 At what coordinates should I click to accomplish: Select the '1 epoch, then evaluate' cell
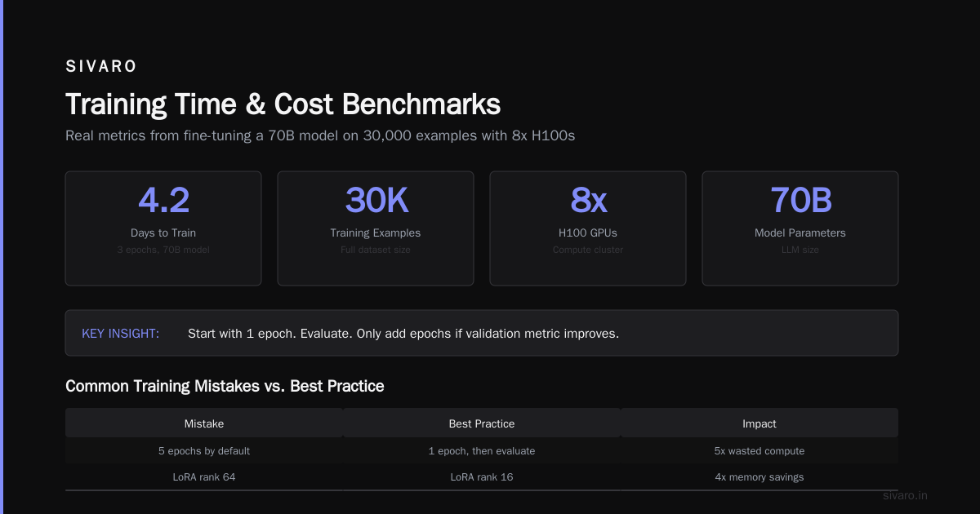click(482, 451)
